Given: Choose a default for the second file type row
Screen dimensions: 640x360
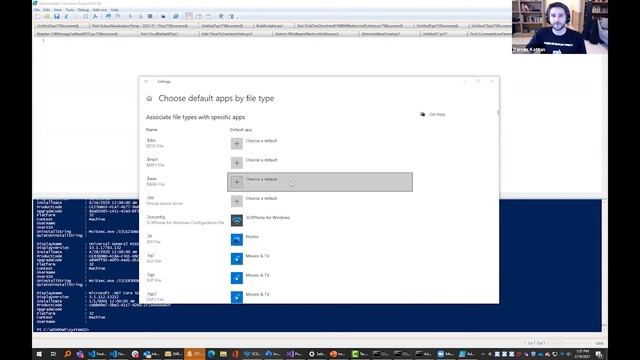Looking at the screenshot, I should coord(320,163).
